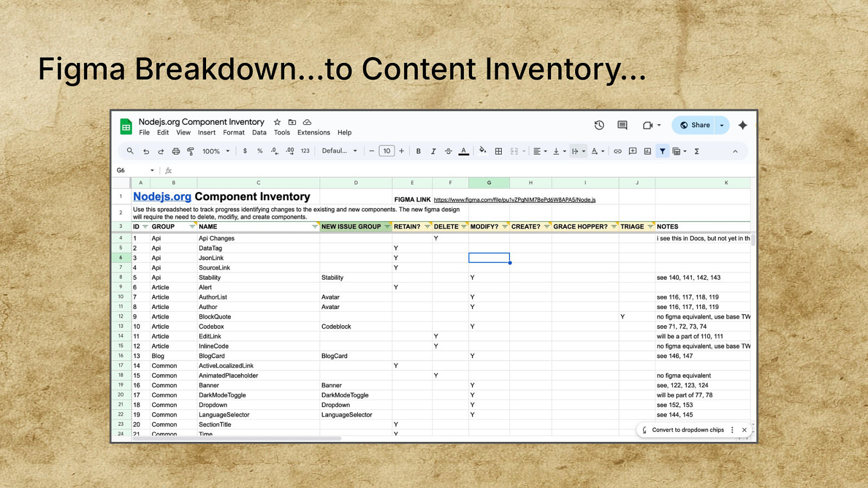Toggle bold formatting
The height and width of the screenshot is (488, 868).
(x=418, y=151)
